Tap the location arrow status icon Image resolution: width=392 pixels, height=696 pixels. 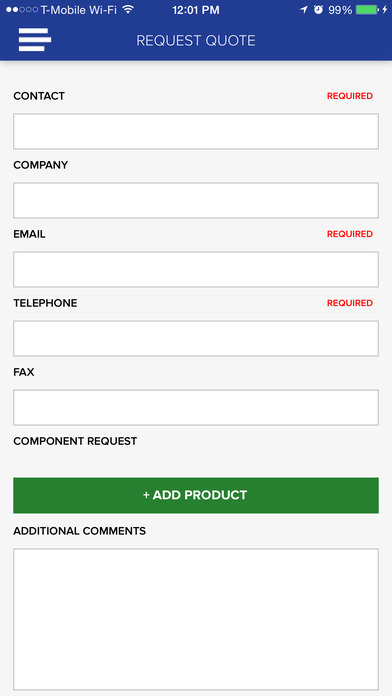tap(304, 10)
